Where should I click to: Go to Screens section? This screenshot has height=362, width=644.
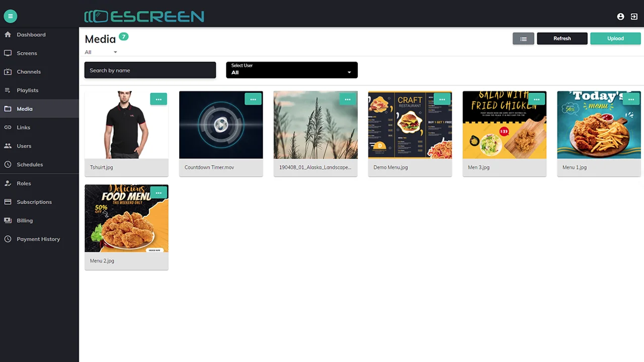click(39, 53)
